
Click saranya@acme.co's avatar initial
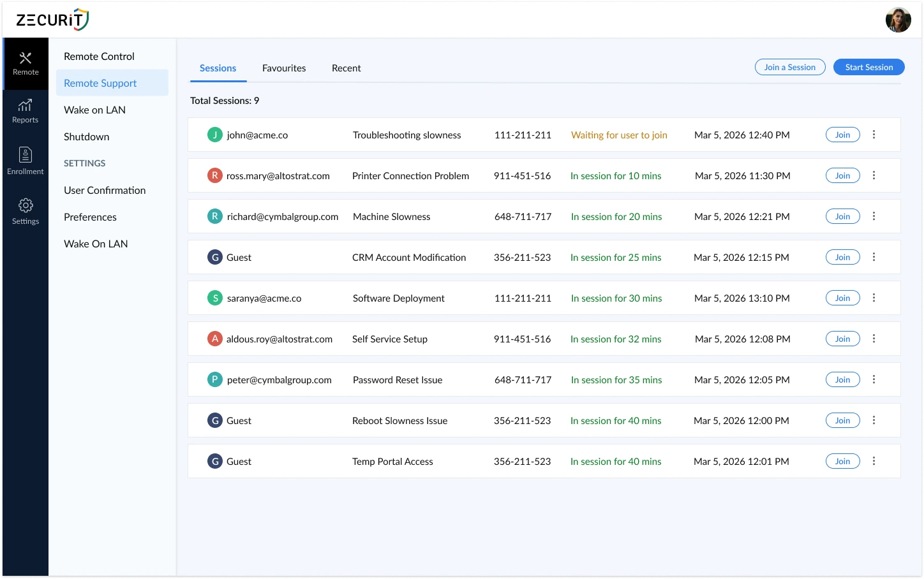[214, 298]
